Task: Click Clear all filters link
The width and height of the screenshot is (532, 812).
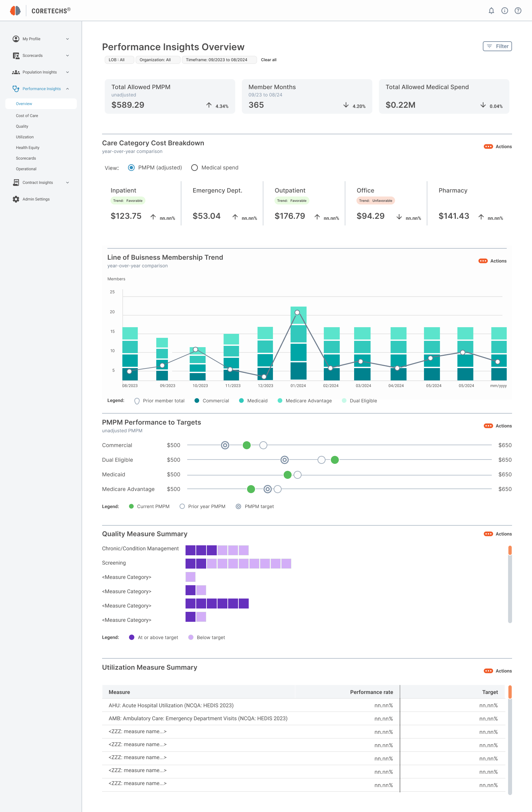Action: click(x=269, y=60)
